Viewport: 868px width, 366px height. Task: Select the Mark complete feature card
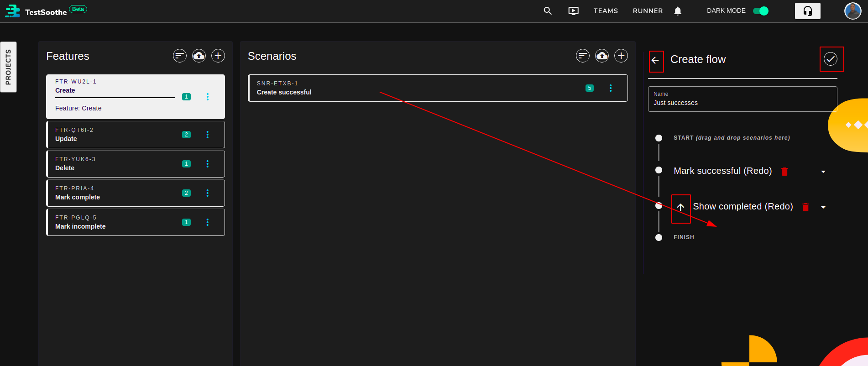point(136,193)
